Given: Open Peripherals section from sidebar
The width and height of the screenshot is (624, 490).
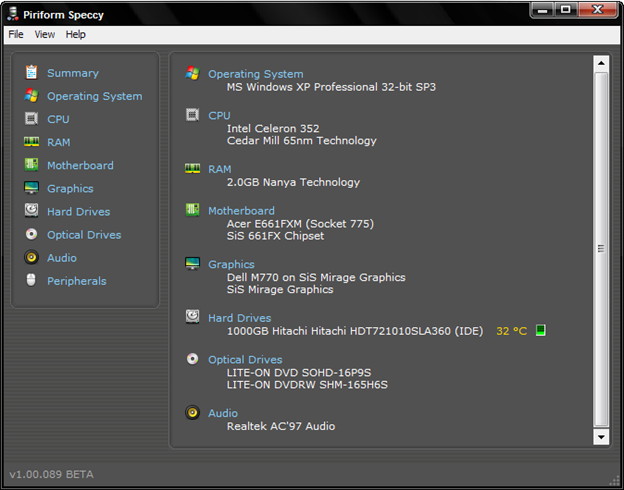Looking at the screenshot, I should (x=76, y=281).
